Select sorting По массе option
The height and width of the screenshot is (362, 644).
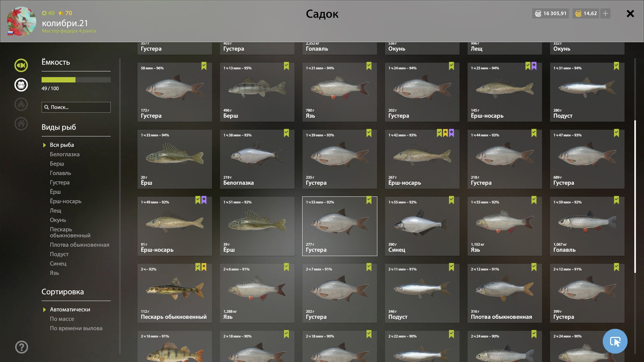tap(62, 319)
